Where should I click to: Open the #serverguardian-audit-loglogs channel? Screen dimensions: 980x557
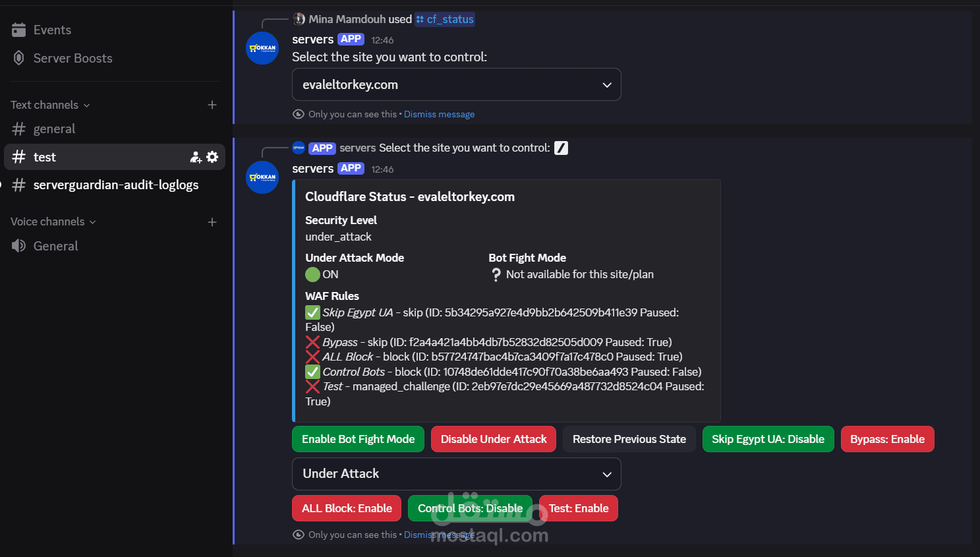point(116,185)
